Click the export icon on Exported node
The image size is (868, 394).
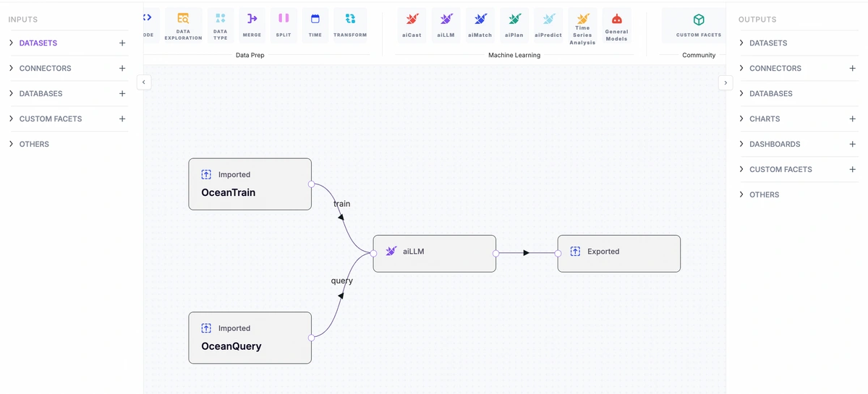(x=576, y=251)
